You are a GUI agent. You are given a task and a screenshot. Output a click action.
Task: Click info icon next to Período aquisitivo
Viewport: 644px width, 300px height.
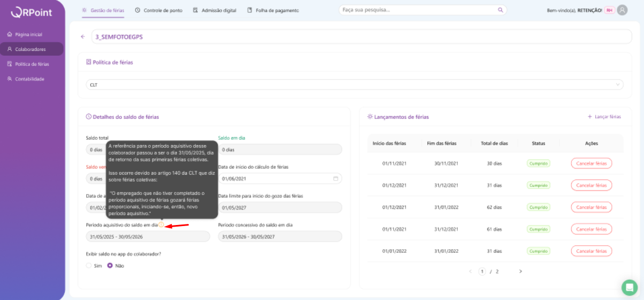pos(161,225)
